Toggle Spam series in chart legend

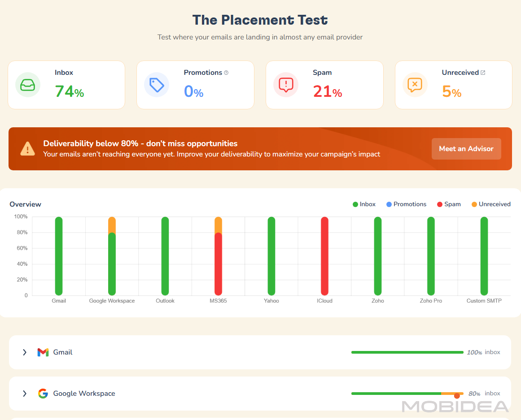449,204
